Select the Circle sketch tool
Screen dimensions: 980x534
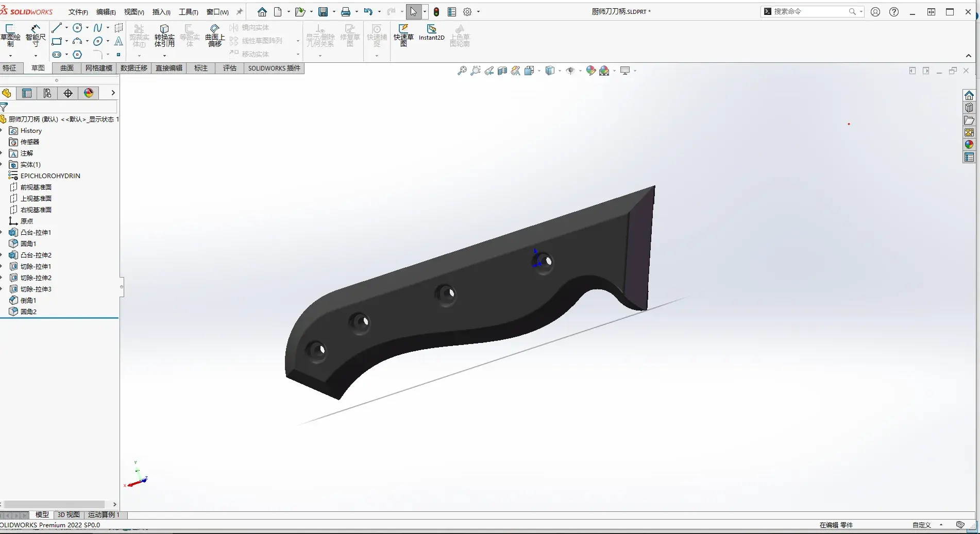(77, 28)
